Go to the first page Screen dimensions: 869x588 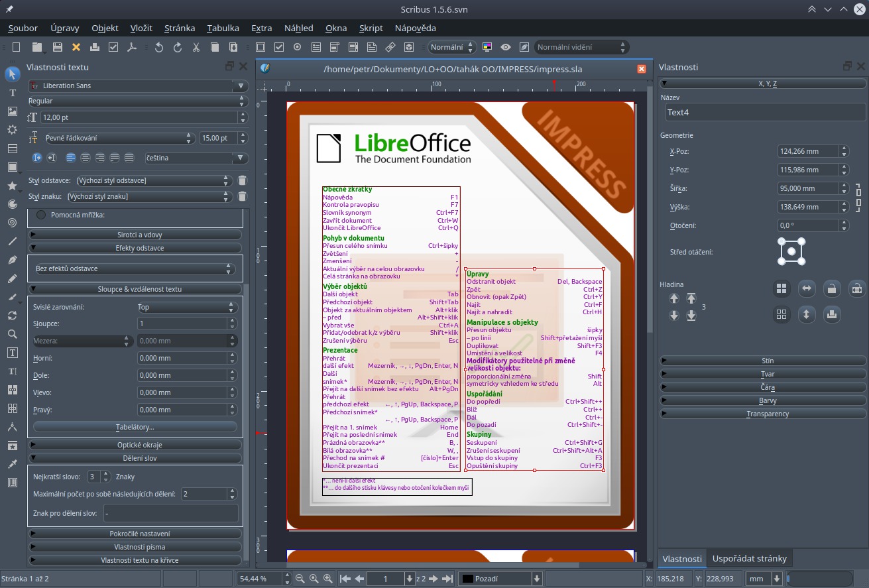345,579
